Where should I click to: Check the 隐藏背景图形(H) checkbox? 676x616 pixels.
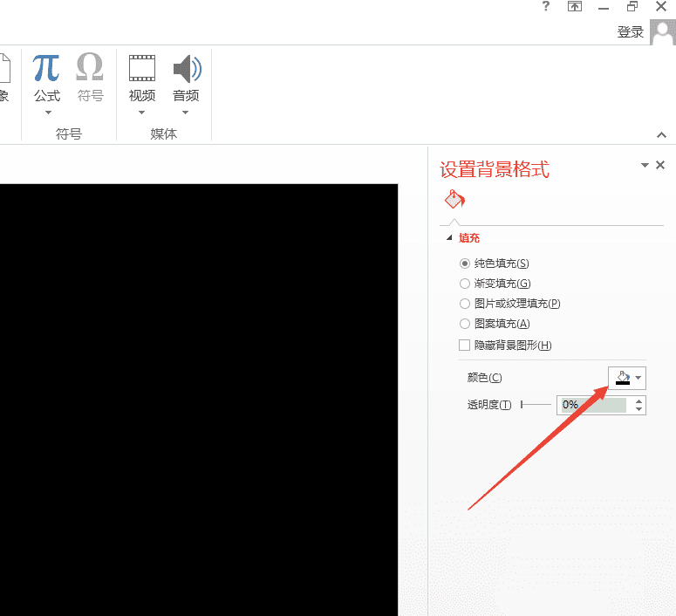tap(464, 346)
